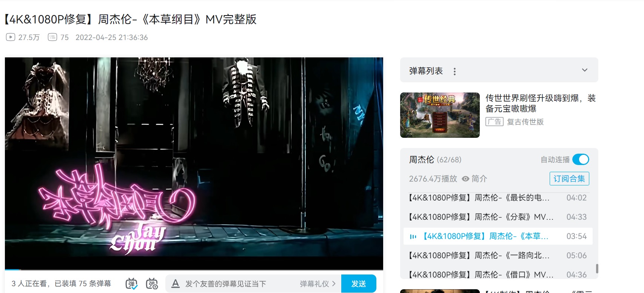Select the 《一路向北》 playlist item
The image size is (644, 293).
498,255
